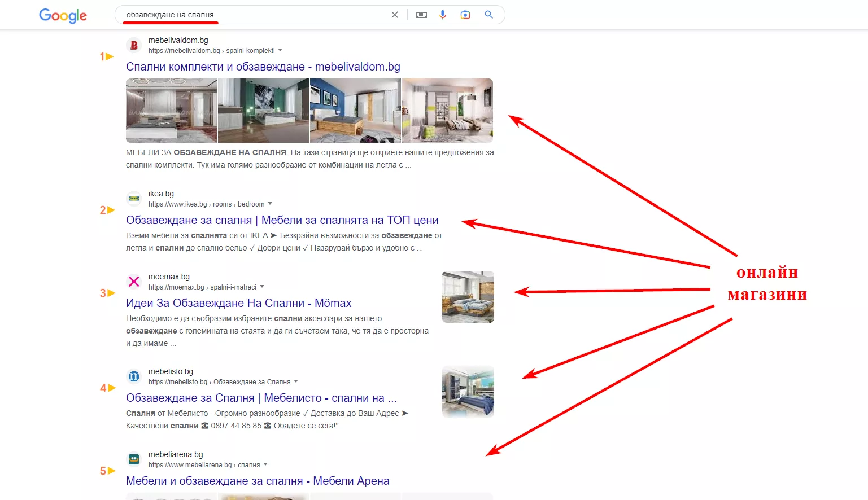This screenshot has height=500, width=868.
Task: Click the moemax.bg site name
Action: 169,277
